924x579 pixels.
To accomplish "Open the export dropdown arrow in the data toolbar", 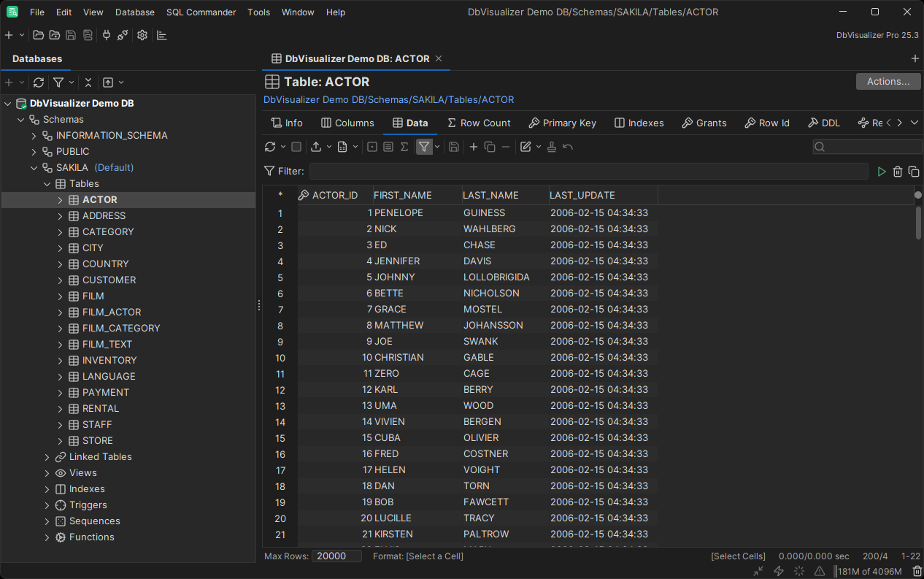I will click(x=328, y=147).
